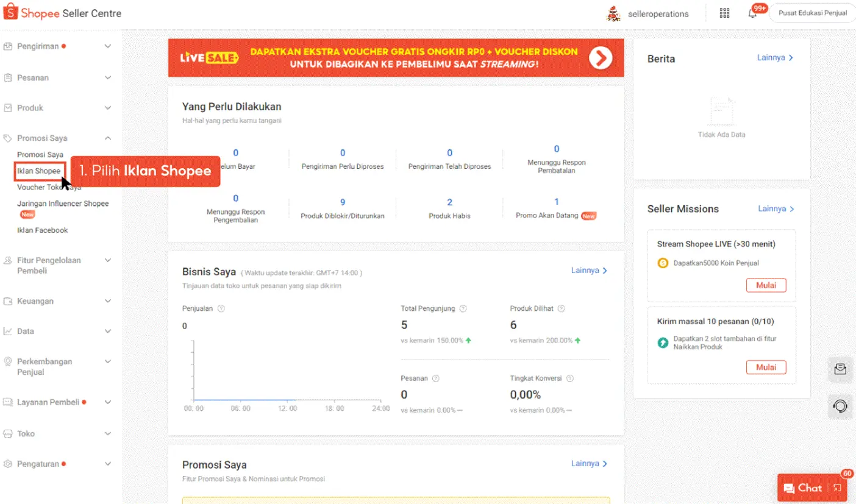This screenshot has height=504, width=856.
Task: Collapse the Promosi Saya section chevron
Action: coord(108,138)
